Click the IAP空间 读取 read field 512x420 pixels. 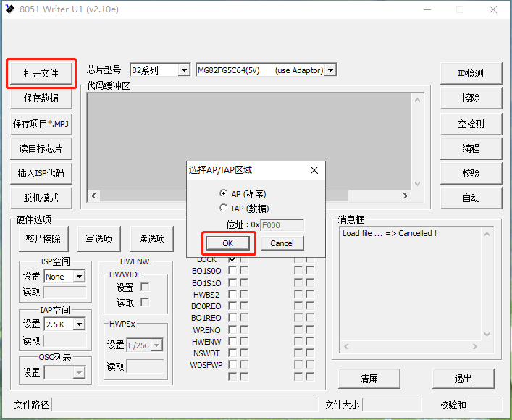[65, 340]
